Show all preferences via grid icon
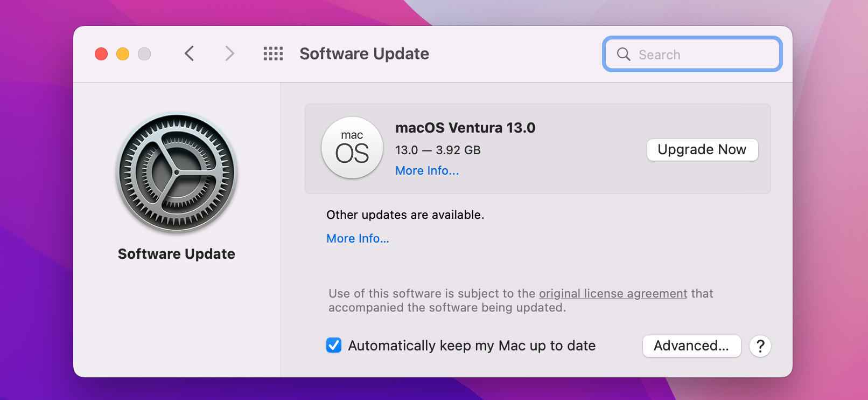868x400 pixels. coord(273,53)
